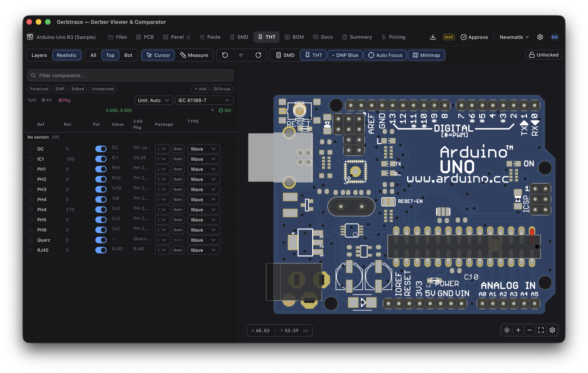
Task: Rotate the board clockwise
Action: pos(258,55)
